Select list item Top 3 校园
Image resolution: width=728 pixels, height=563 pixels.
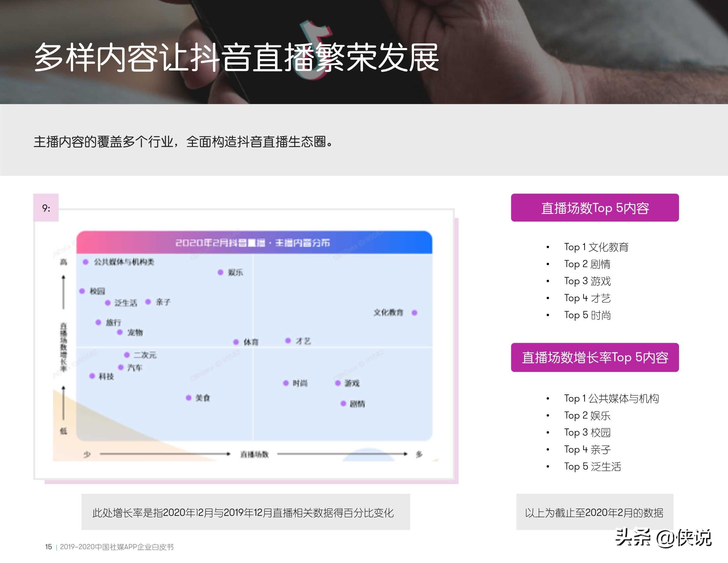pyautogui.click(x=587, y=433)
